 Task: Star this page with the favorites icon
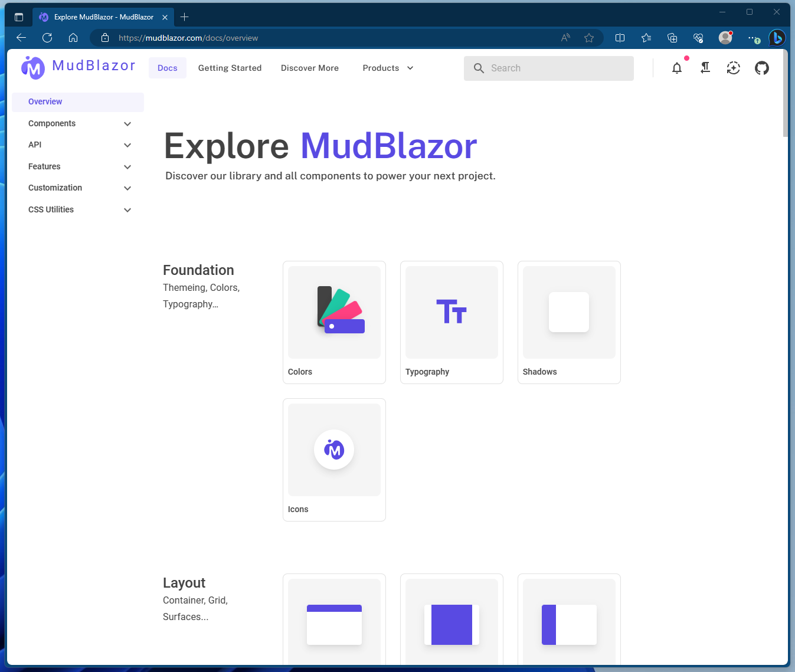(588, 38)
